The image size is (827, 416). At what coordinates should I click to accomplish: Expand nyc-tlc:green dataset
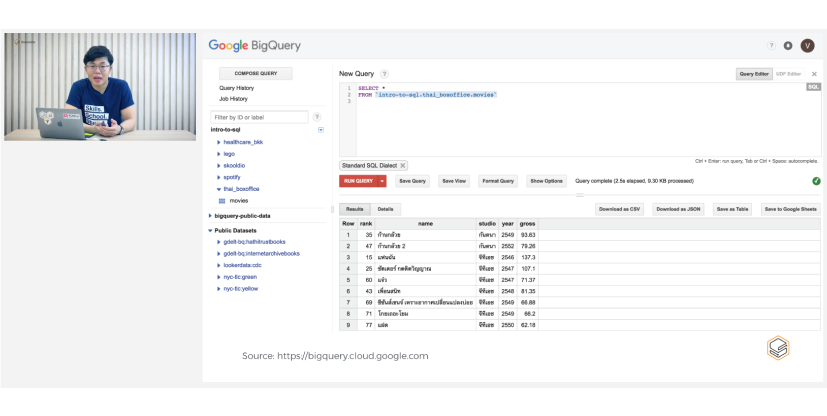click(x=219, y=277)
